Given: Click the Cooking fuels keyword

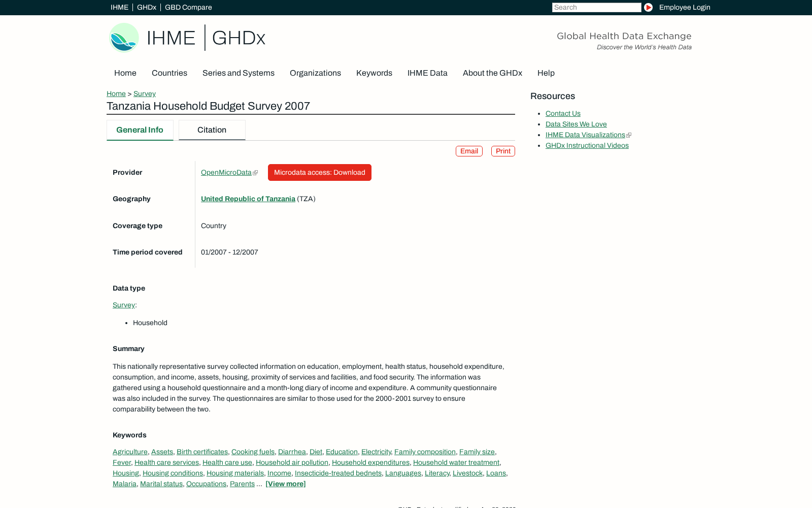Looking at the screenshot, I should click(x=253, y=452).
